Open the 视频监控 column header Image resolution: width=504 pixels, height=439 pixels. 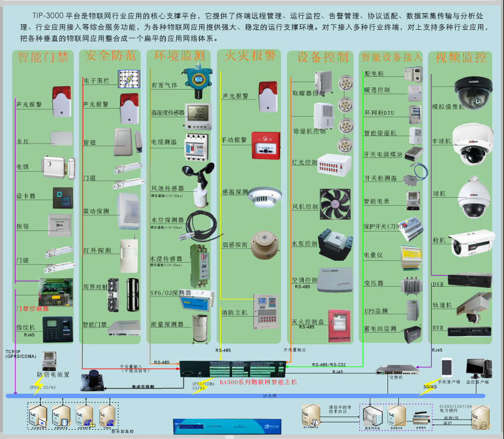click(460, 57)
